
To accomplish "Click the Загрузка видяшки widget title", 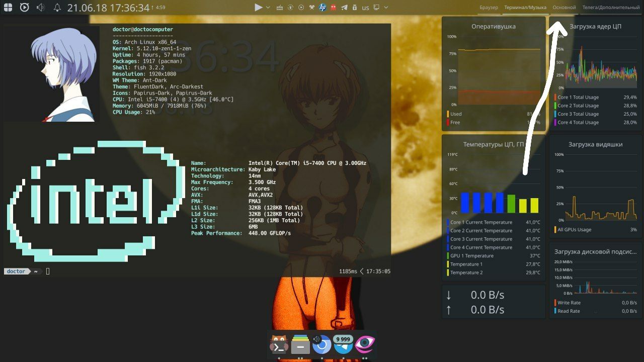I will pos(596,144).
